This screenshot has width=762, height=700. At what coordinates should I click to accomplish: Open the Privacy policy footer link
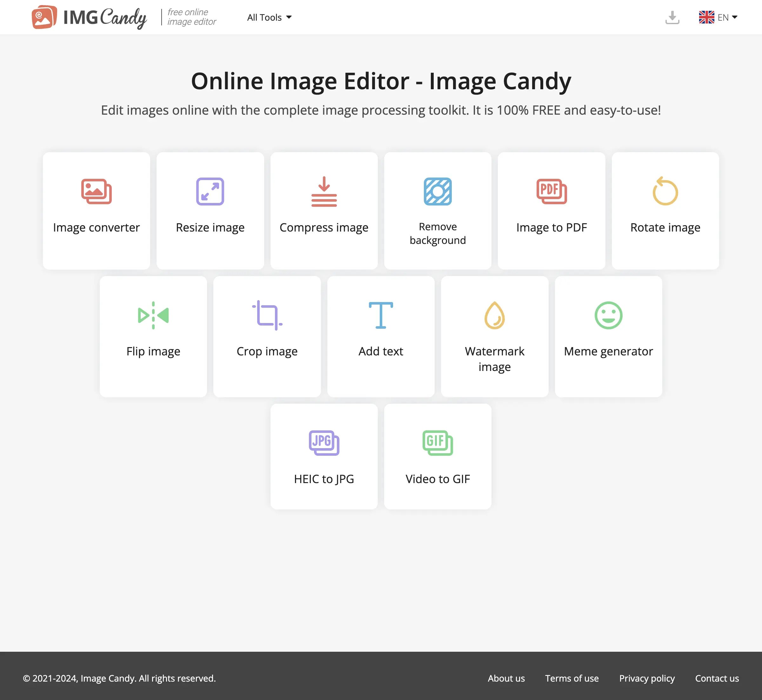[646, 678]
